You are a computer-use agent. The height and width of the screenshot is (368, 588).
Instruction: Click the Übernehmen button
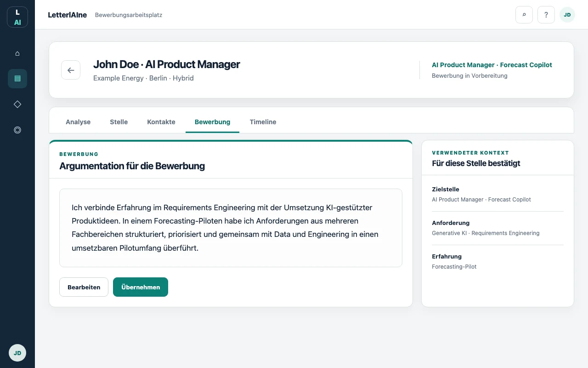point(141,287)
